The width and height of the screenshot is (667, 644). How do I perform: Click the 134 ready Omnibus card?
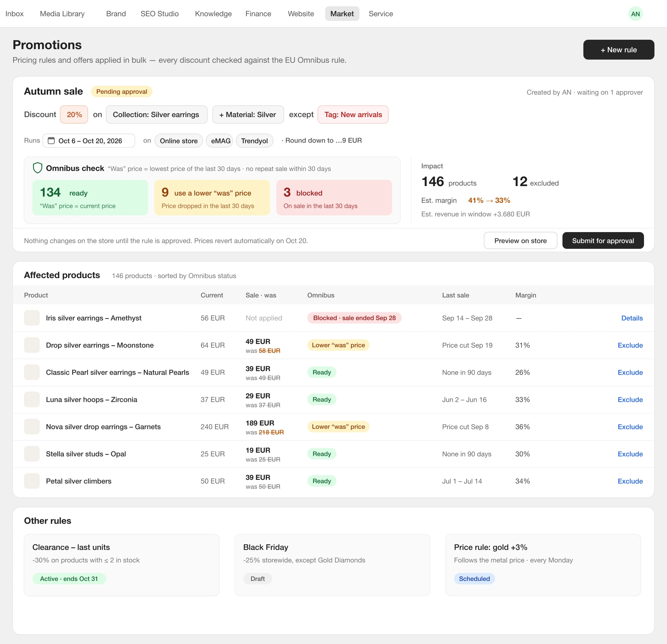tap(90, 198)
